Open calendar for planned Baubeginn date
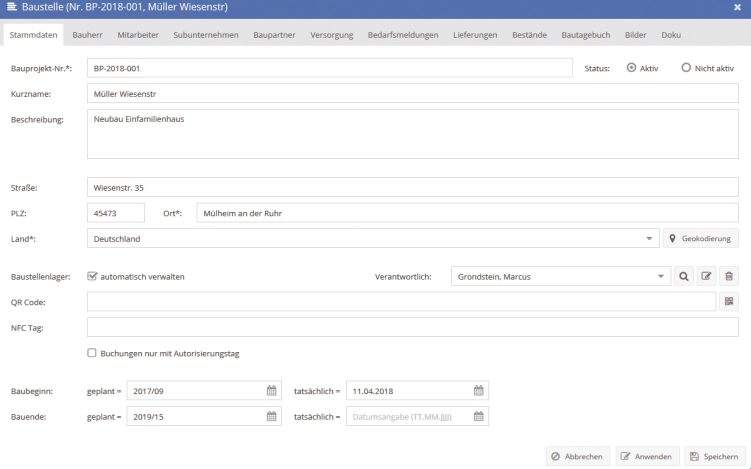This screenshot has height=469, width=751. point(272,390)
